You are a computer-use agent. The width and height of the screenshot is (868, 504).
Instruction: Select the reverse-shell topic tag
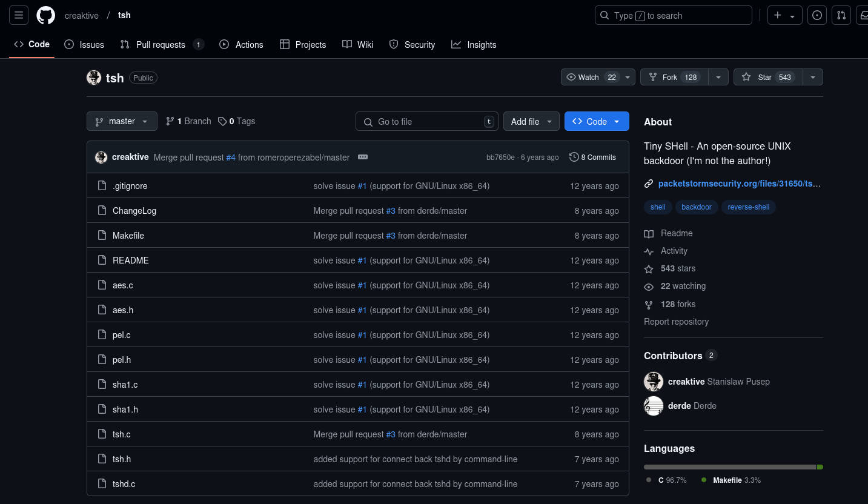pyautogui.click(x=749, y=207)
